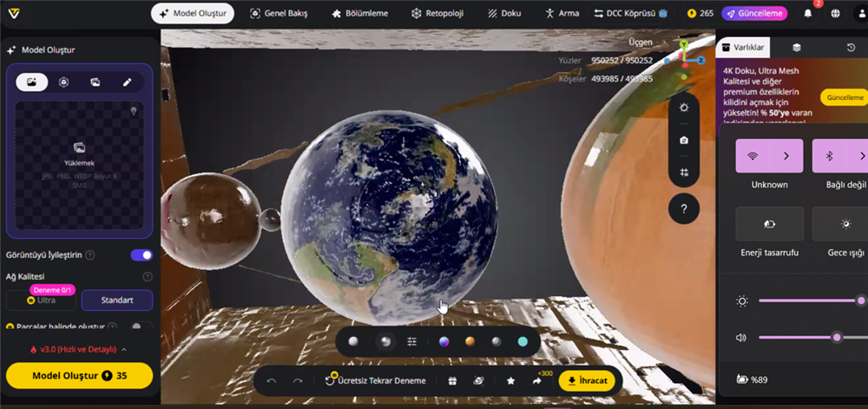This screenshot has width=868, height=409.
Task: Take a viewport screenshot with the camera icon
Action: [684, 140]
